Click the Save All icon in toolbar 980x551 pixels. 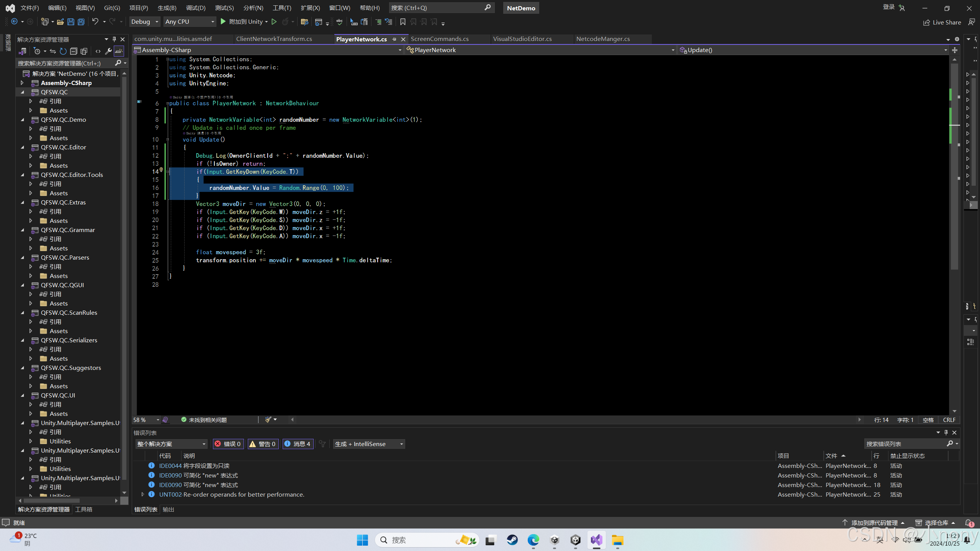click(80, 22)
